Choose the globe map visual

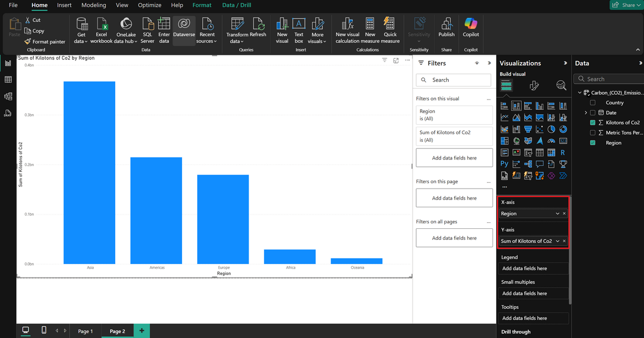pyautogui.click(x=516, y=141)
